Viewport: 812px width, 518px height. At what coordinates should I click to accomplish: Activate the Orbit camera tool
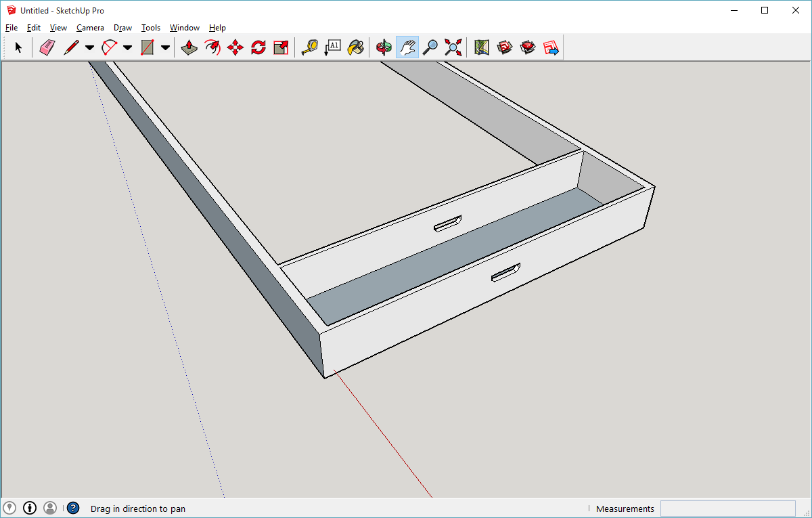[x=384, y=47]
